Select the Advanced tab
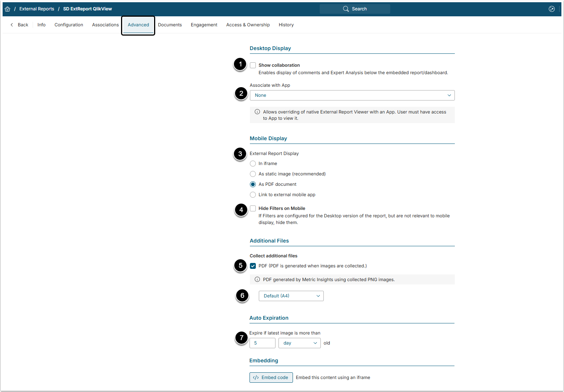Viewport: 564px width, 392px height. [x=138, y=25]
